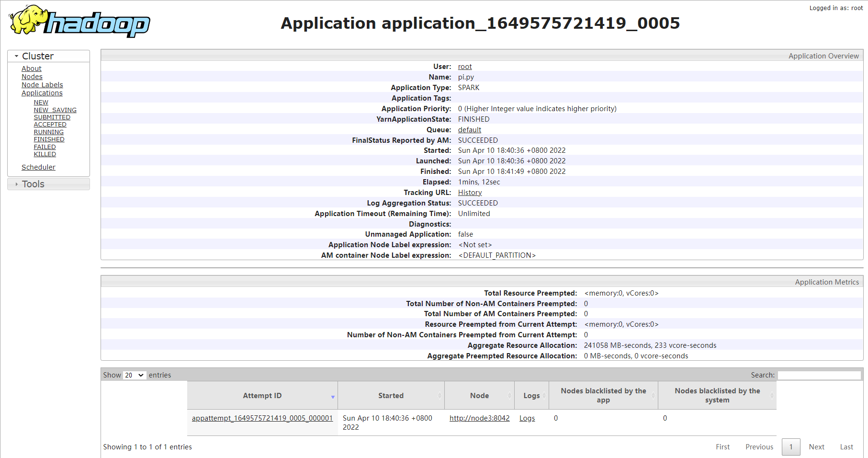
Task: Filter applications by FAILED state
Action: tap(45, 147)
